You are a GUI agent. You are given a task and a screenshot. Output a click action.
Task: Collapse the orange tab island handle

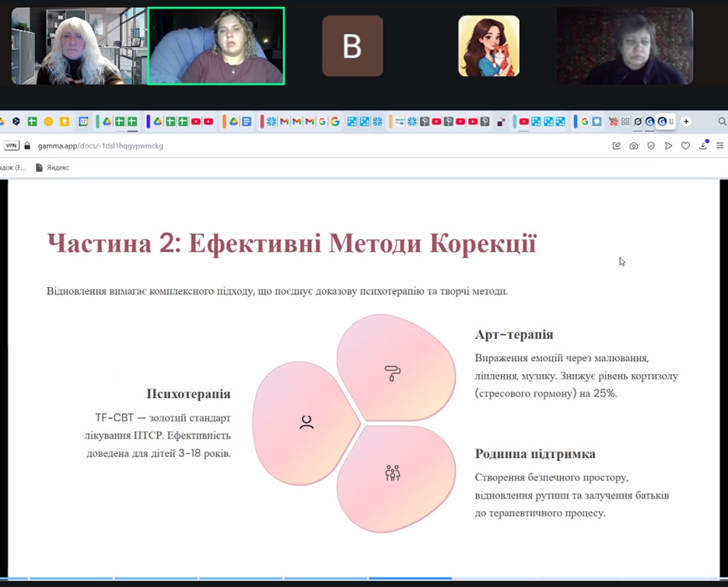point(224,121)
